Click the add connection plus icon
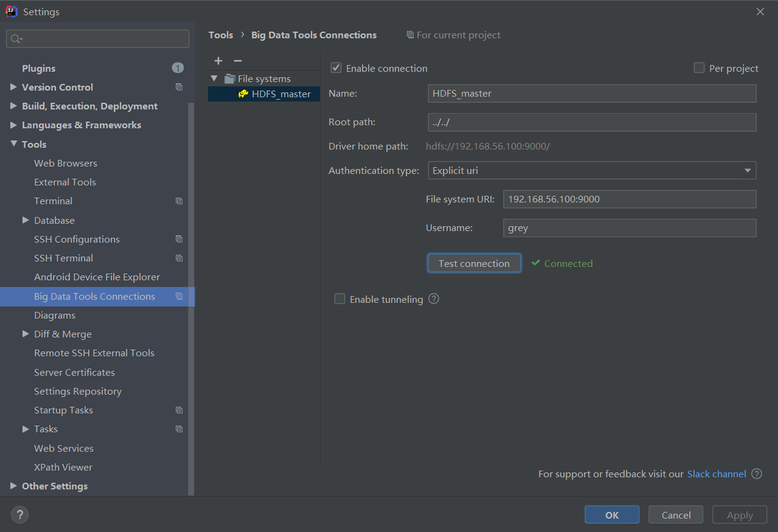The image size is (778, 532). click(x=218, y=61)
